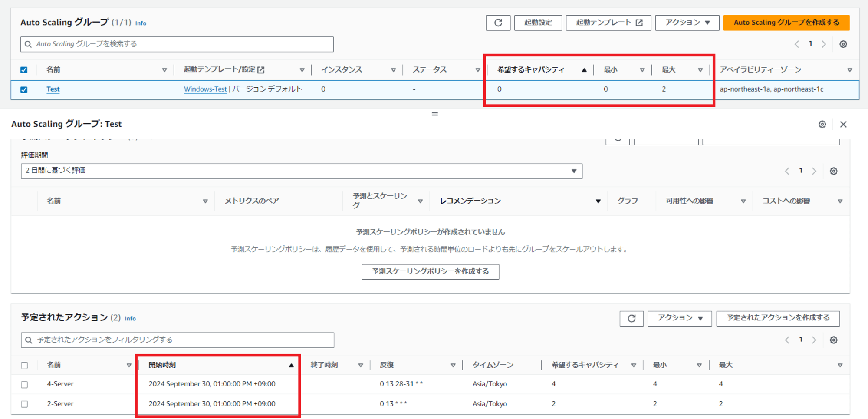Sort predictive policies by 予測とスケーリング arrow
868x419 pixels.
click(x=420, y=201)
